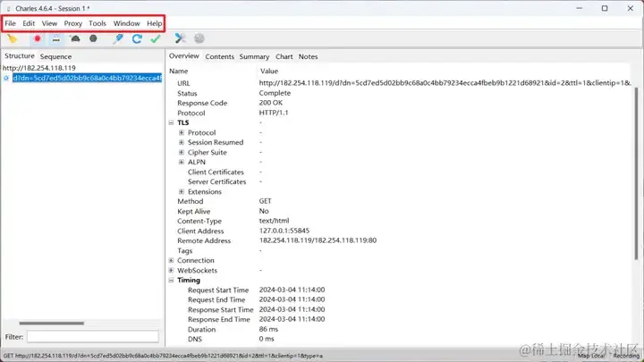644x362 pixels.
Task: Select the Method value GET
Action: point(266,201)
